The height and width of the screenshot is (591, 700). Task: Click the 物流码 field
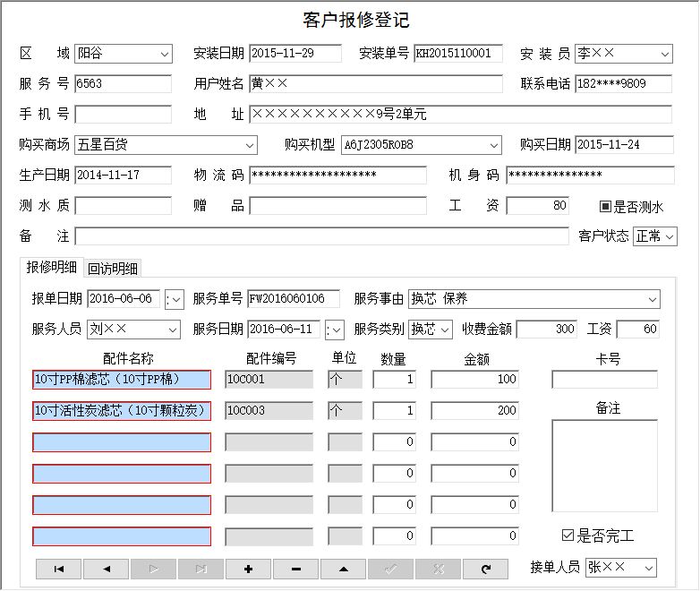click(337, 175)
